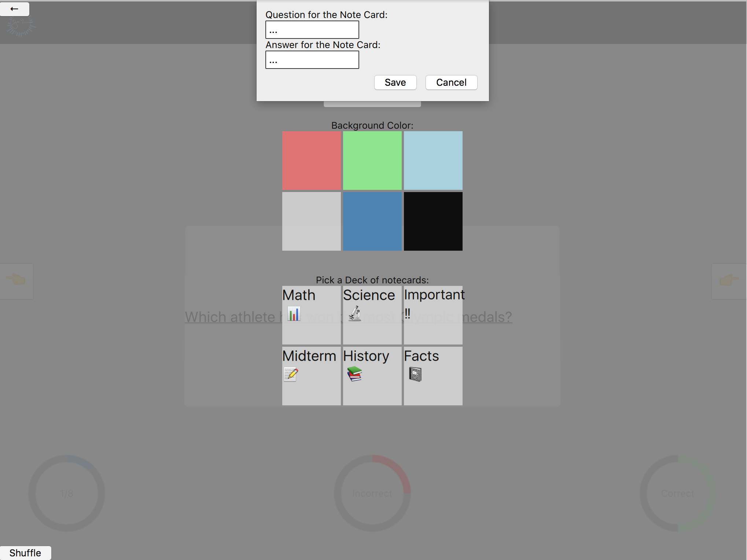Click the Question for the Note Card field
The width and height of the screenshot is (747, 560).
pyautogui.click(x=312, y=30)
